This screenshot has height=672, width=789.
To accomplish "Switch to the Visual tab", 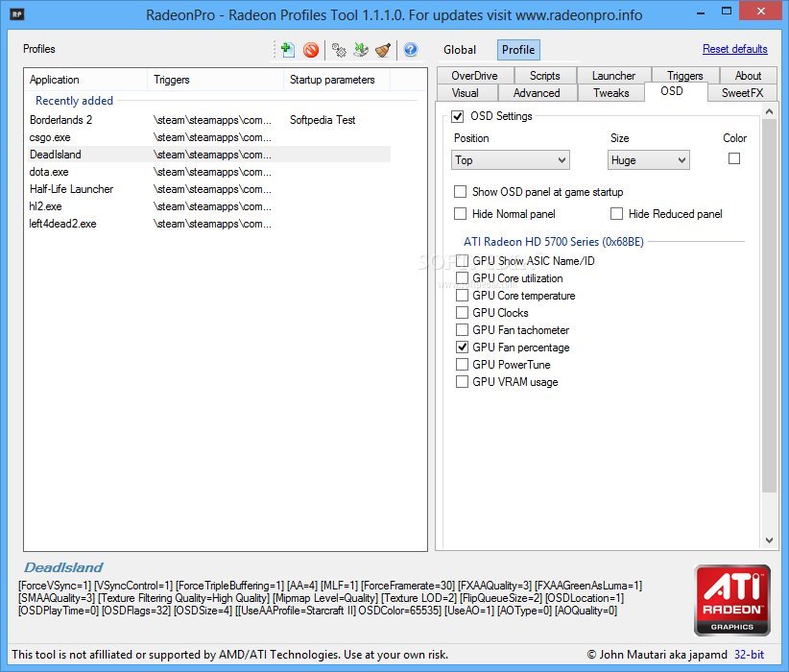I will pyautogui.click(x=466, y=93).
